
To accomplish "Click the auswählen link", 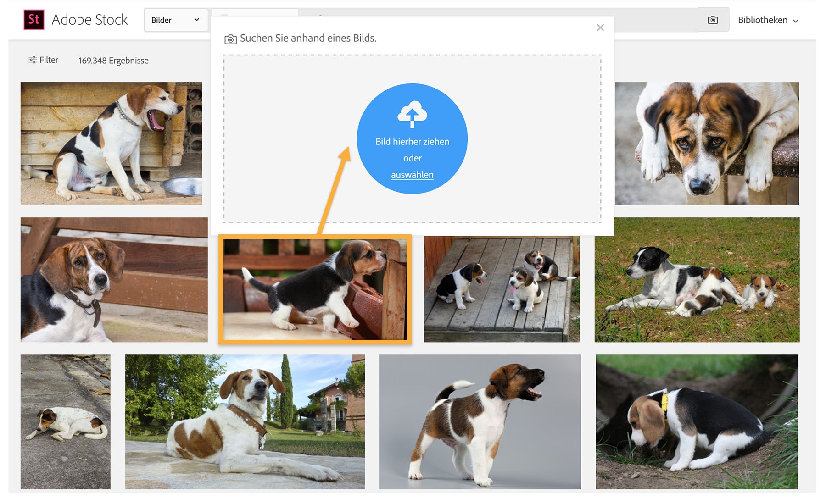I will (412, 175).
